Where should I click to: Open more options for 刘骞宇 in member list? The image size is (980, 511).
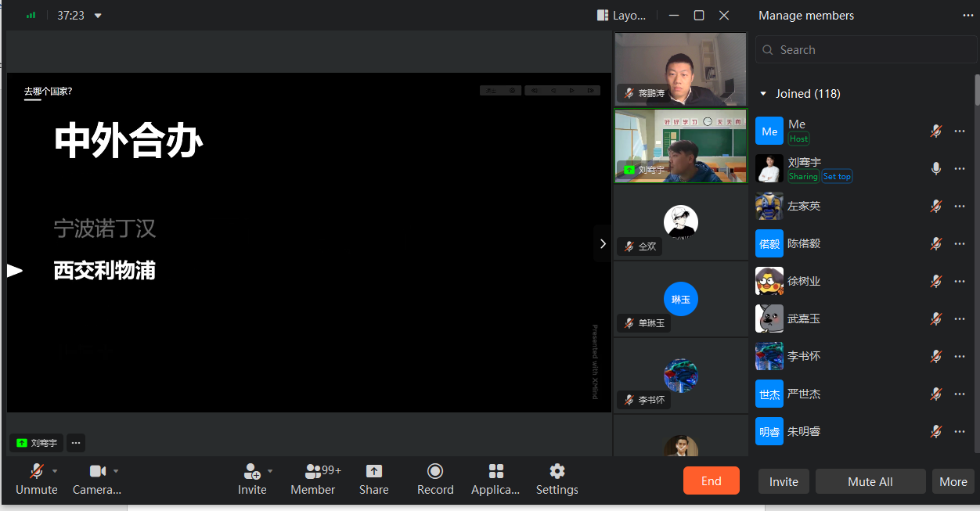(x=960, y=168)
